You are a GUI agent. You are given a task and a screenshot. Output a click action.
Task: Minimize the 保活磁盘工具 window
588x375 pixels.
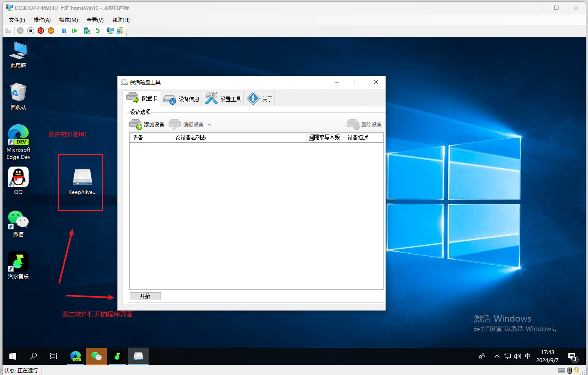337,82
